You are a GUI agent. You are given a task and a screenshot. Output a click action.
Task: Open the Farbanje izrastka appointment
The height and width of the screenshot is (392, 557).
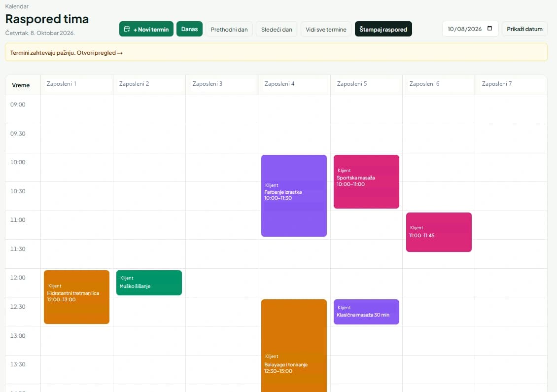(294, 195)
